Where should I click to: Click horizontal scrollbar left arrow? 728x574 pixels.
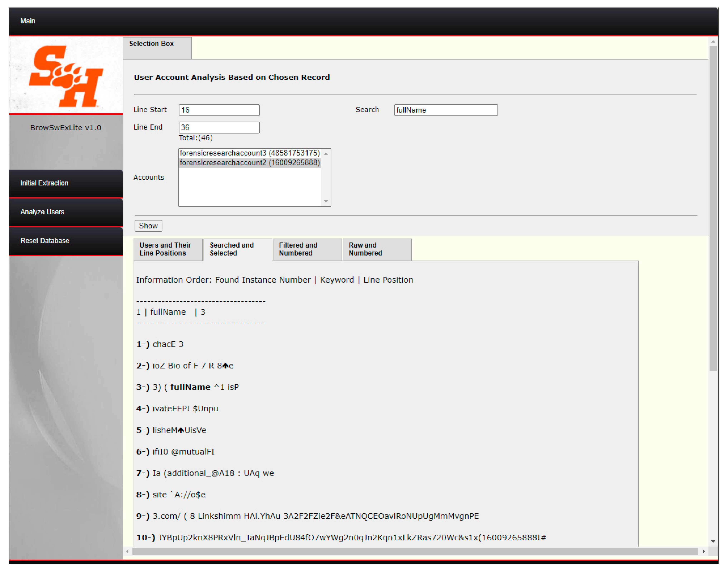(x=127, y=552)
